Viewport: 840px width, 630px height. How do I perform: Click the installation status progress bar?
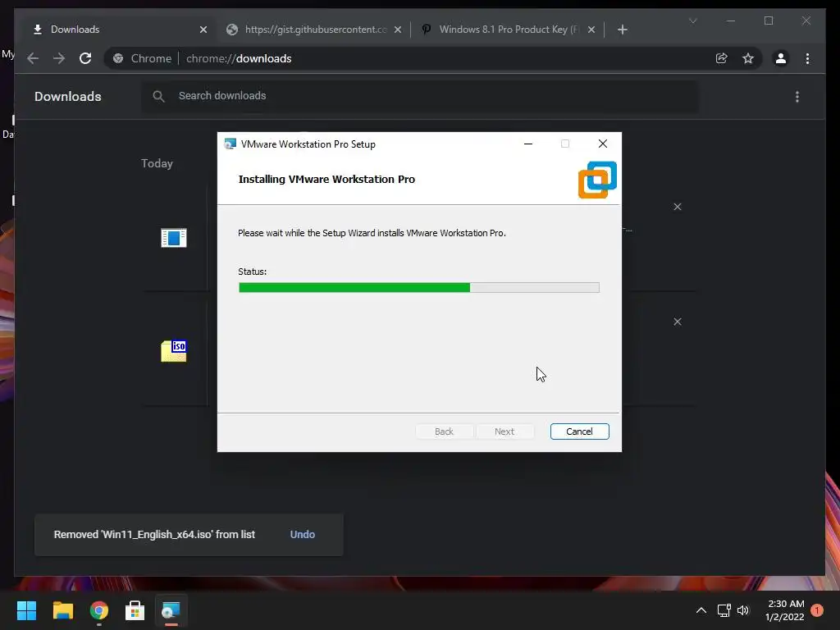[419, 288]
